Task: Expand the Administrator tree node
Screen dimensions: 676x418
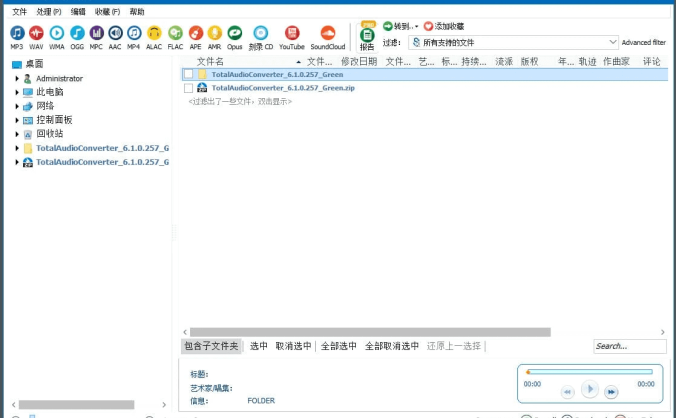Action: (x=17, y=78)
